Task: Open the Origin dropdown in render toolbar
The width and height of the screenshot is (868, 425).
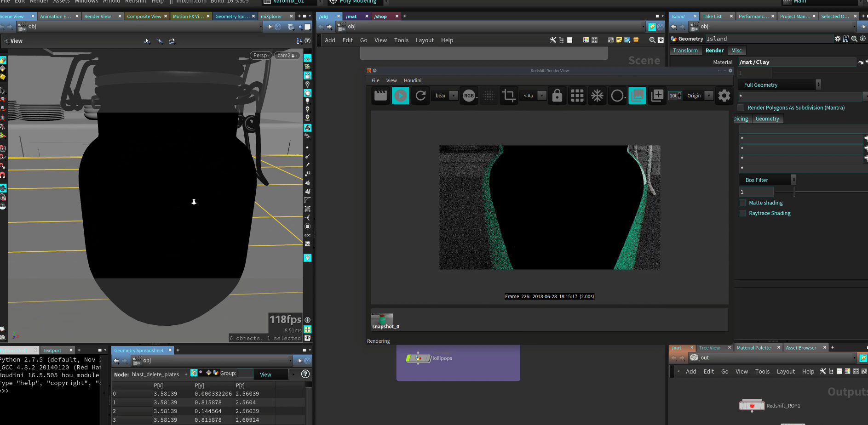Action: coord(708,96)
